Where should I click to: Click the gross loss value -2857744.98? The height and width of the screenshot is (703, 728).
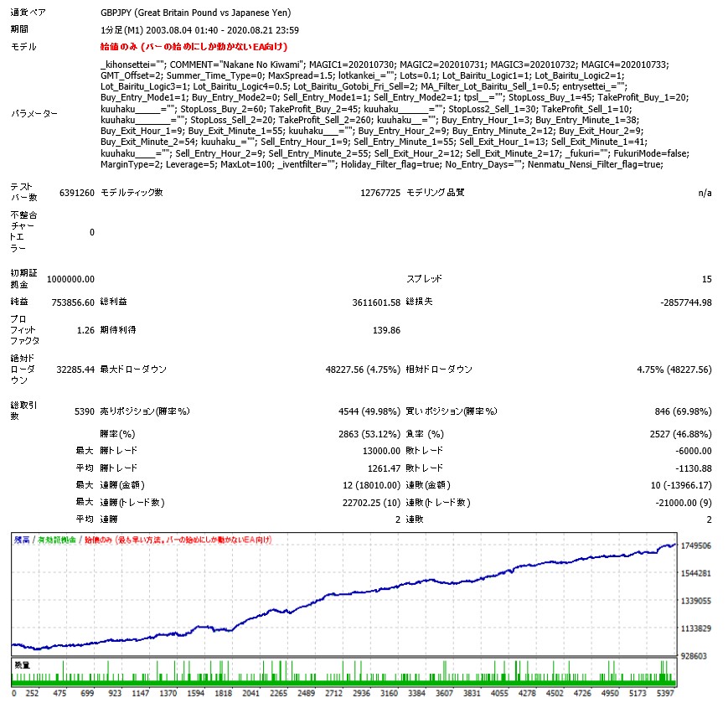click(x=686, y=302)
